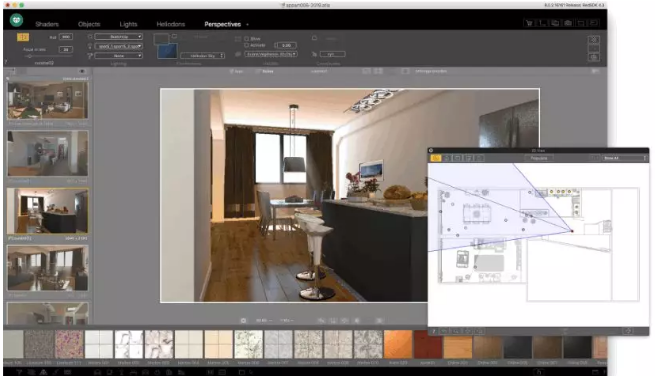This screenshot has width=655, height=378.
Task: Open the middle lighting lamps dropdown
Action: coord(119,46)
